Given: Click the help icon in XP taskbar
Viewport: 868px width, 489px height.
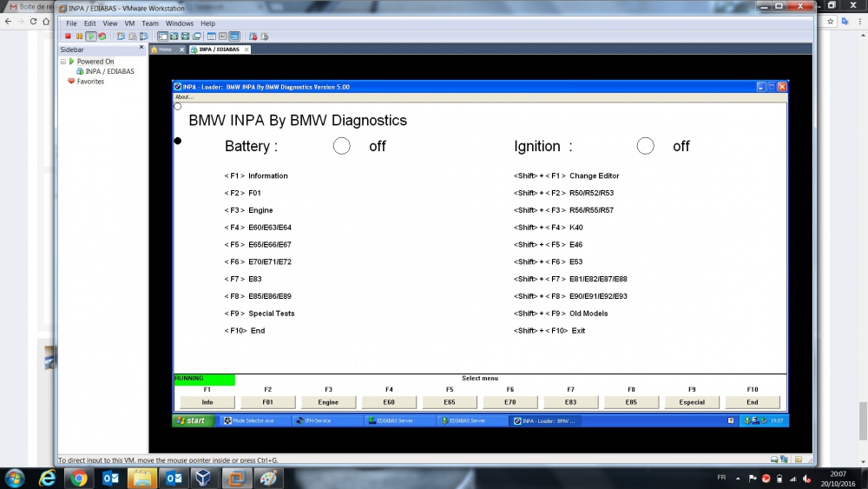Looking at the screenshot, I should [731, 421].
